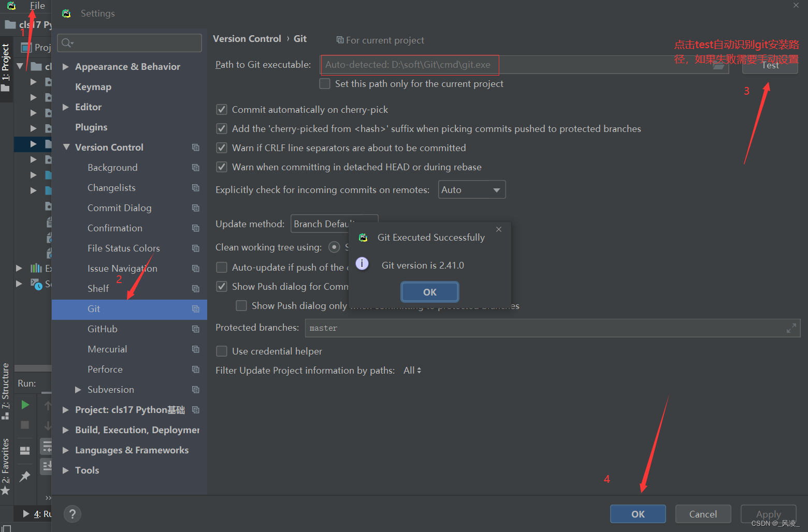The width and height of the screenshot is (808, 532).
Task: Open the 2: Favorites tool window tab
Action: click(6, 466)
